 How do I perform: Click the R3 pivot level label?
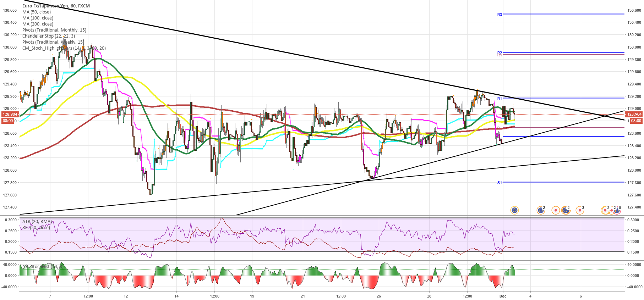tap(500, 15)
